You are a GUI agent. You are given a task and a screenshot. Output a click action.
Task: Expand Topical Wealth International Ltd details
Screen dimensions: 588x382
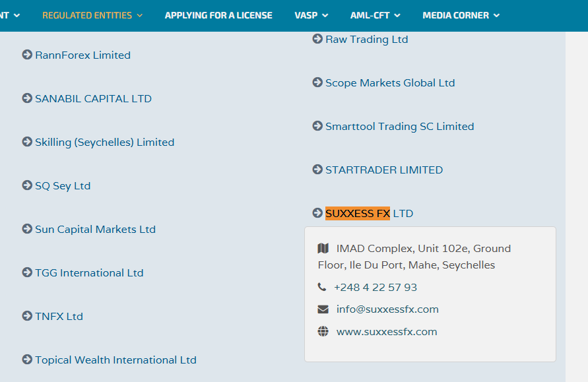[116, 360]
